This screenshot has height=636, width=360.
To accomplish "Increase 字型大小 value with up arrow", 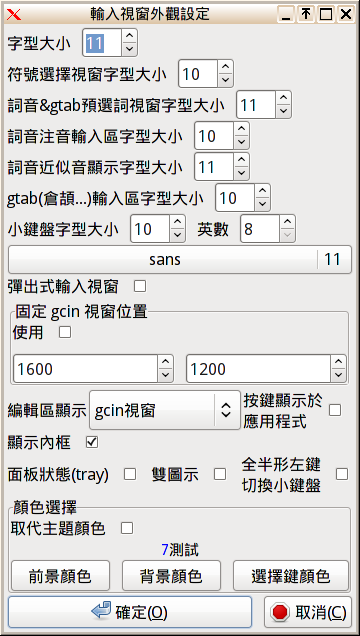I will pyautogui.click(x=129, y=36).
